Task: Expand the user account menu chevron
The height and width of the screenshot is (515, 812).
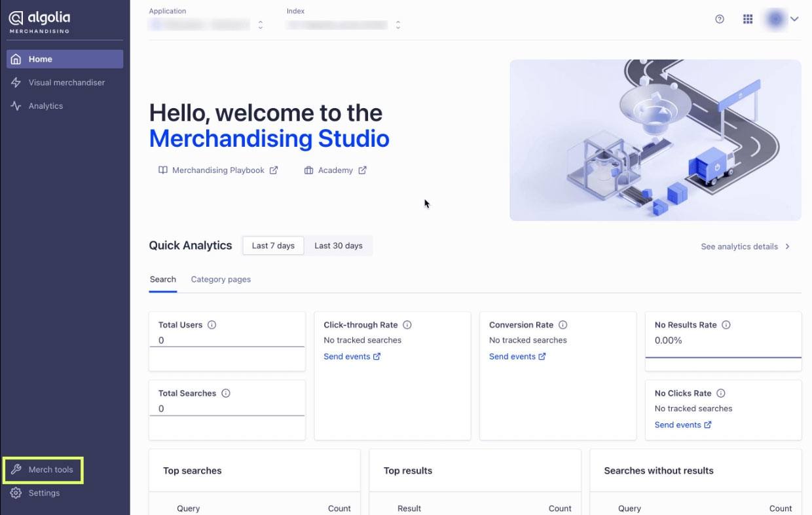Action: tap(794, 20)
